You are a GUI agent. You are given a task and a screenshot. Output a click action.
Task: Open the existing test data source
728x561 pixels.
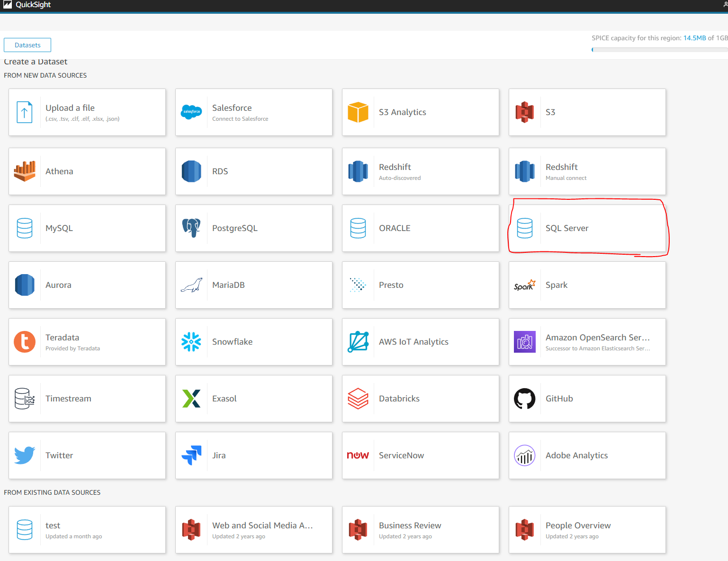click(87, 530)
